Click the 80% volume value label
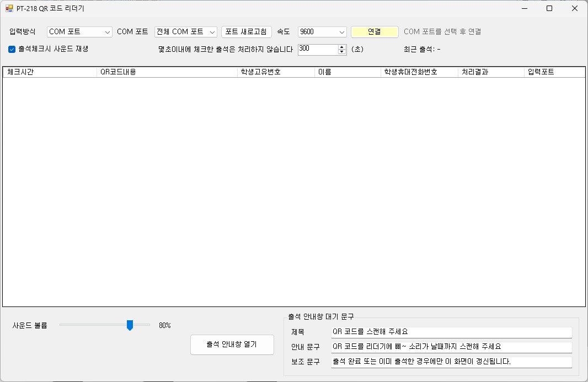588x382 pixels. 164,325
